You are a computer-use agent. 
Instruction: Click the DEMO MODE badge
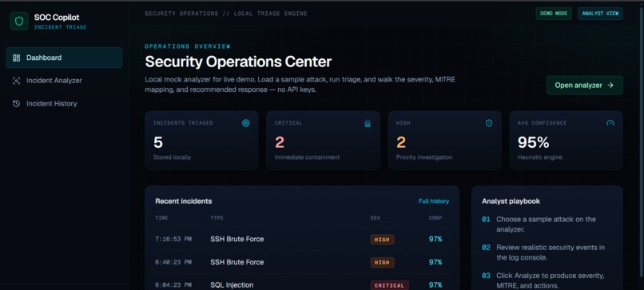tap(554, 14)
